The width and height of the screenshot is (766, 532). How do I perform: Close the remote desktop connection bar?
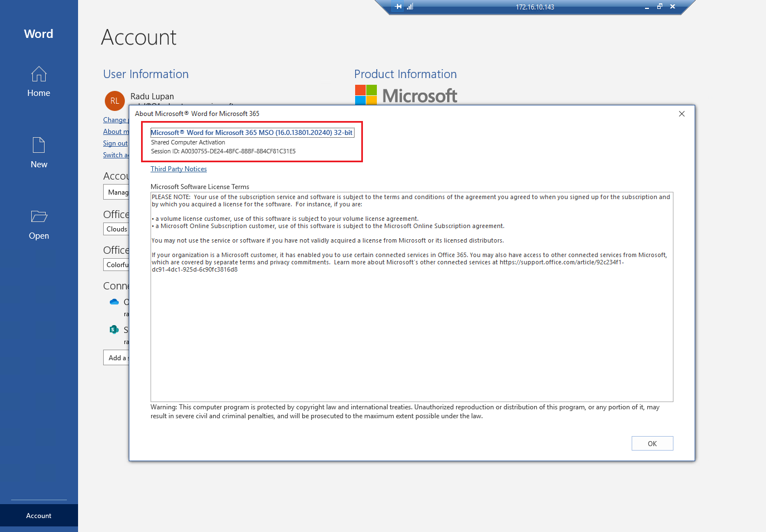tap(672, 7)
